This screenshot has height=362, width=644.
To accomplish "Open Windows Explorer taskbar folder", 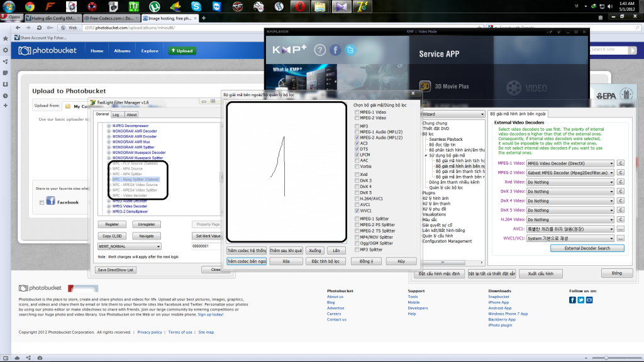I will pyautogui.click(x=320, y=6).
